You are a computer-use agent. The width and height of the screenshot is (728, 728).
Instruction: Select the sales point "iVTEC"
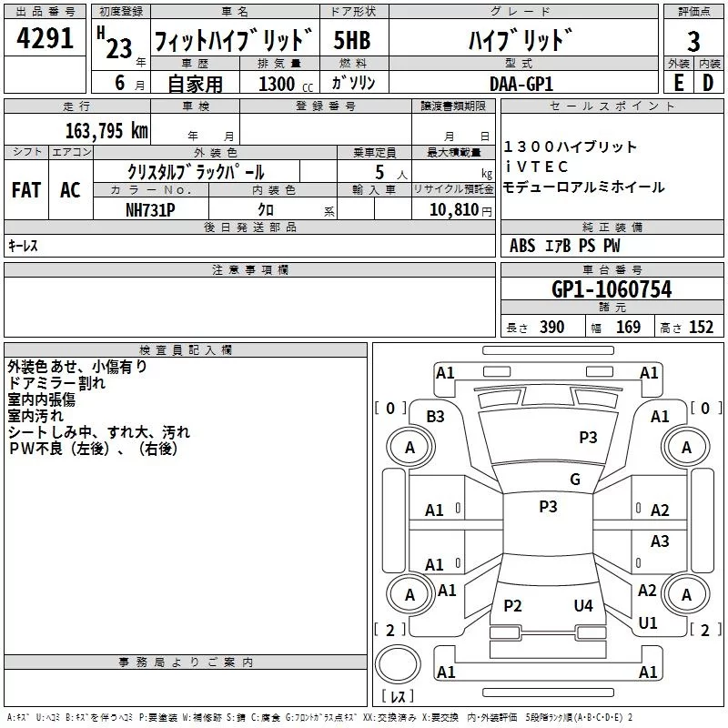coord(536,167)
